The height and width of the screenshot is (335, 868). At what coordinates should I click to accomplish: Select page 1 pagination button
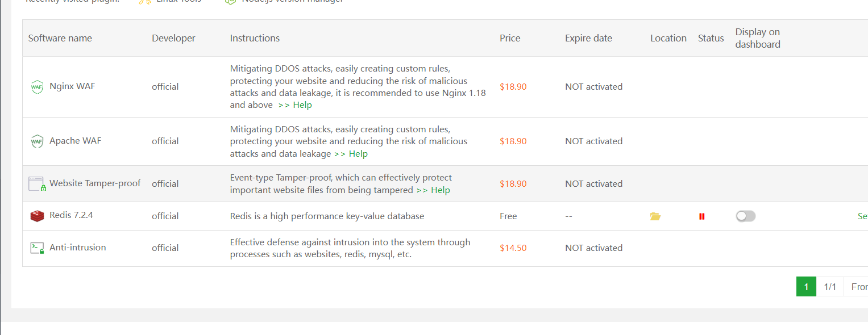point(806,287)
